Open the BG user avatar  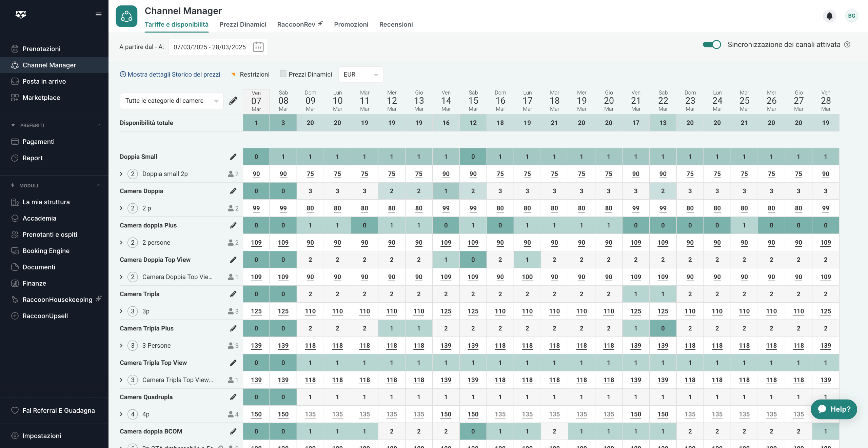[x=851, y=16]
